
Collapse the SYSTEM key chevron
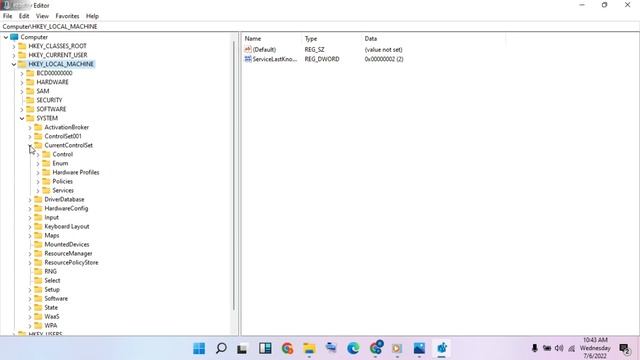[22, 118]
